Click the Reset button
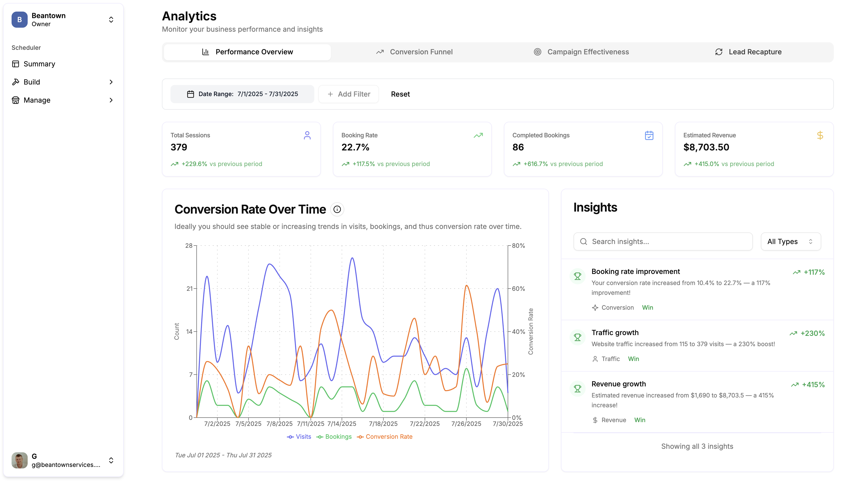 [x=400, y=94]
